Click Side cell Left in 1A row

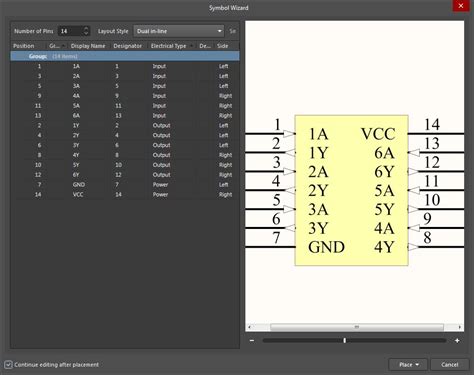pyautogui.click(x=224, y=66)
